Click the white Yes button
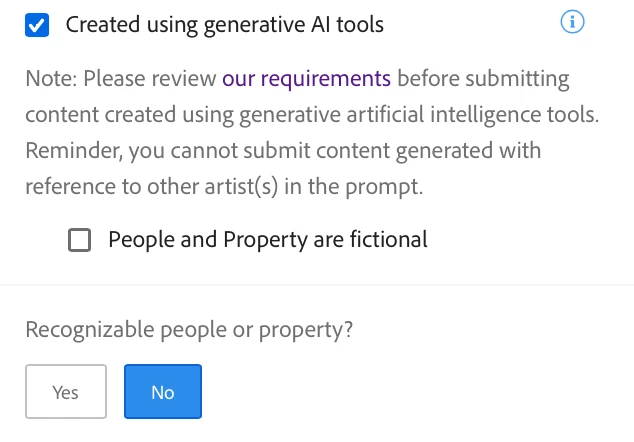 (65, 391)
